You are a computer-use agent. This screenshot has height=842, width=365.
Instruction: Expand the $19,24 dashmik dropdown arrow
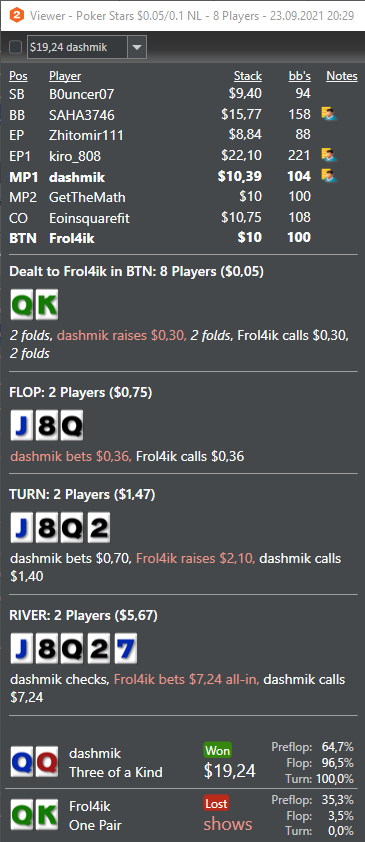tap(137, 47)
